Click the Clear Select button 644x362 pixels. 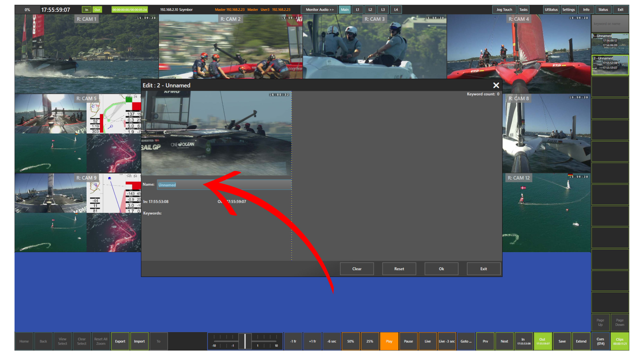[82, 341]
